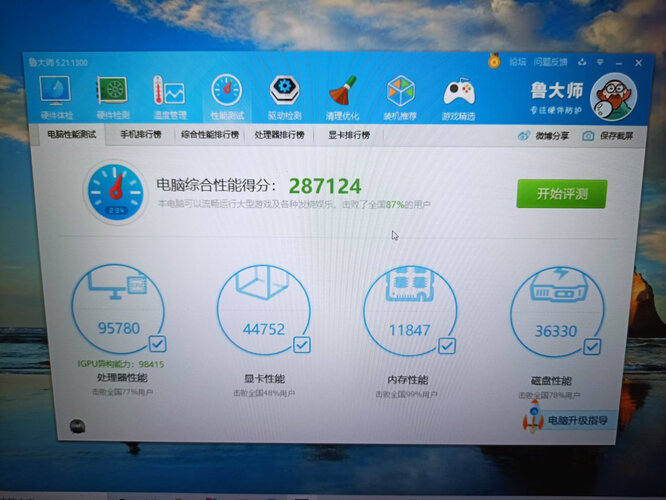
Task: Click the rocket upgrade guide icon
Action: [533, 417]
